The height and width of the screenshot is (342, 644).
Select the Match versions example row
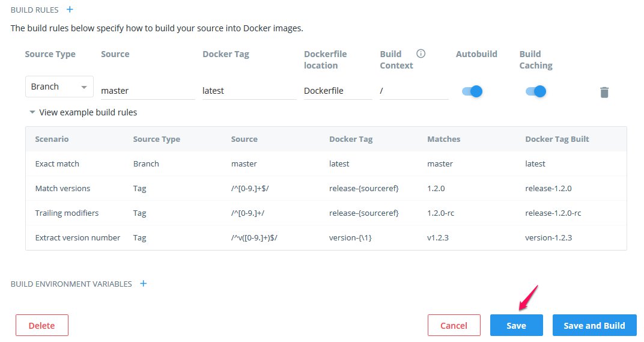326,188
